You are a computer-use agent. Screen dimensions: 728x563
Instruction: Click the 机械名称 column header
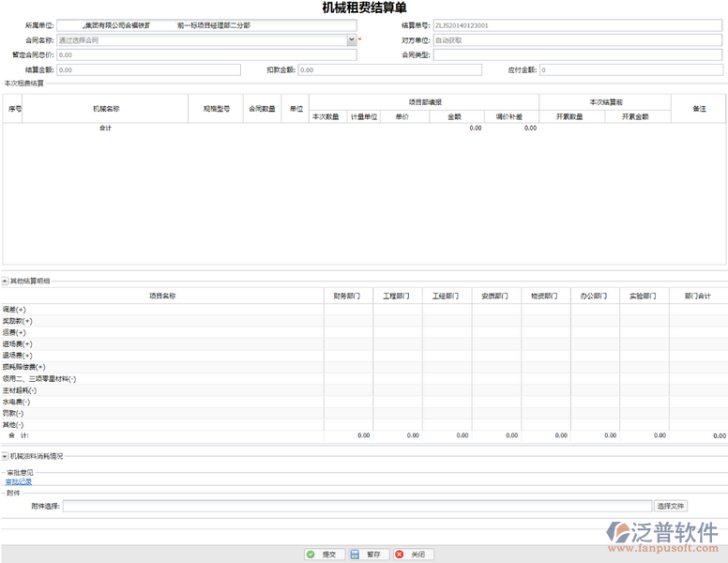coord(105,109)
